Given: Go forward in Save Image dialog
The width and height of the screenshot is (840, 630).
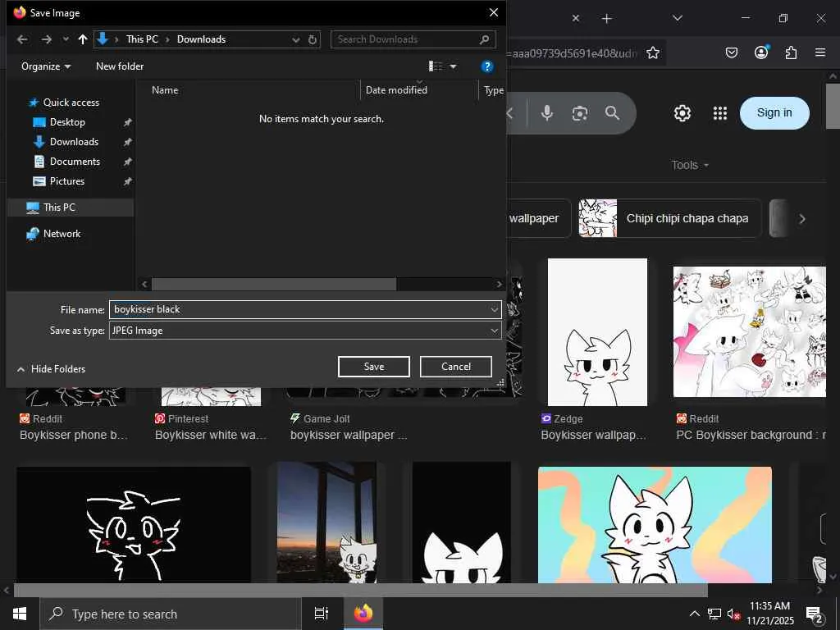Looking at the screenshot, I should pyautogui.click(x=47, y=39).
